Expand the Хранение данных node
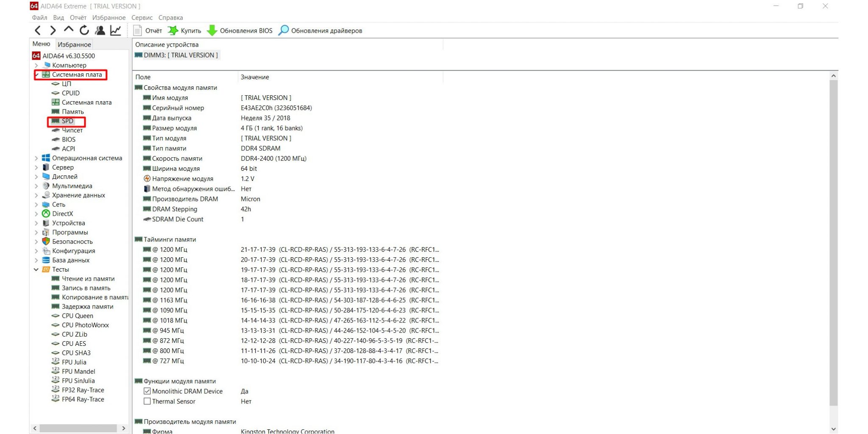The image size is (868, 434). click(36, 195)
